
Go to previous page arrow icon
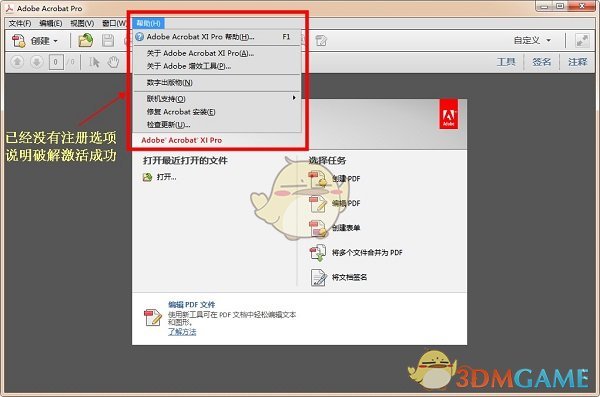click(17, 62)
